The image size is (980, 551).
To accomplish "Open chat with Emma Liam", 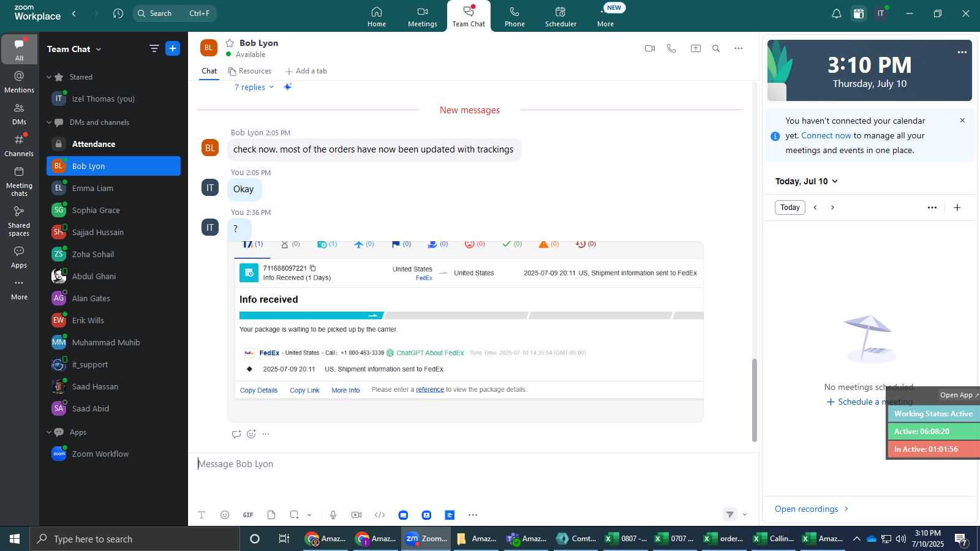I will coord(114,188).
